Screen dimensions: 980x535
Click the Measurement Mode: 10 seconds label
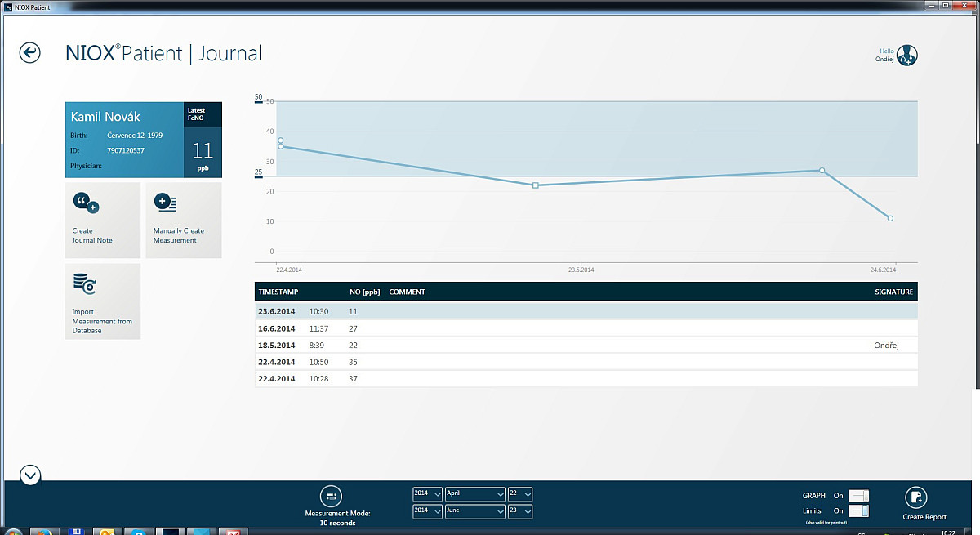(337, 518)
